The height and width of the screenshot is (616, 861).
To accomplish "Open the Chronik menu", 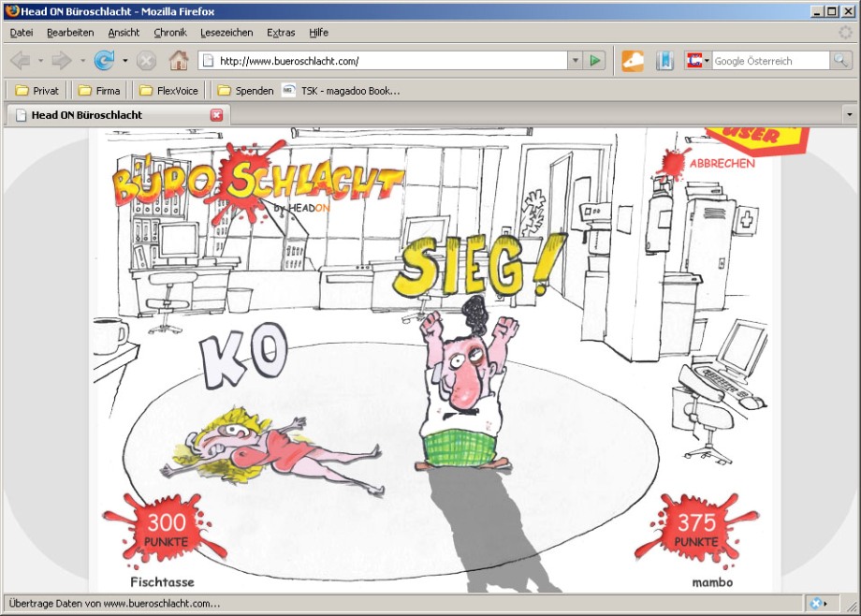I will click(x=170, y=32).
